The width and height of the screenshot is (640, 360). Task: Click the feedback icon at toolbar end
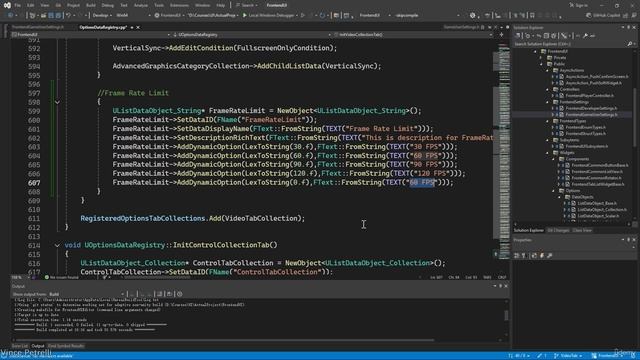pyautogui.click(x=633, y=16)
